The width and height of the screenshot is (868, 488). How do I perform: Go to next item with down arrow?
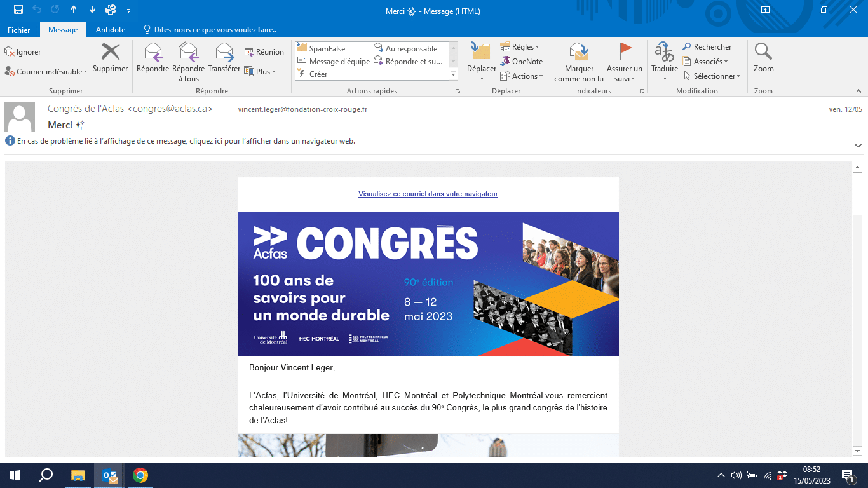[x=92, y=10]
